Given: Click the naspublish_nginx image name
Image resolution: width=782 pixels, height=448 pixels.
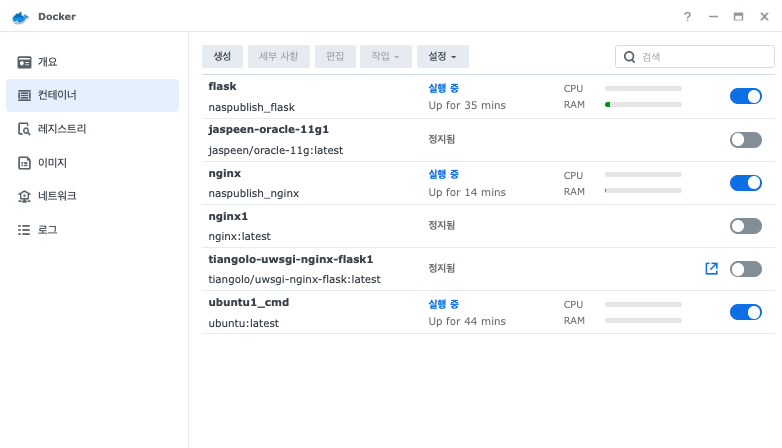Looking at the screenshot, I should pos(254,193).
